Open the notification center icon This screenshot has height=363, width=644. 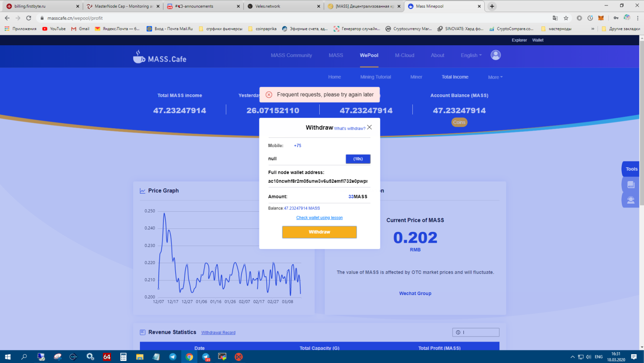click(634, 357)
